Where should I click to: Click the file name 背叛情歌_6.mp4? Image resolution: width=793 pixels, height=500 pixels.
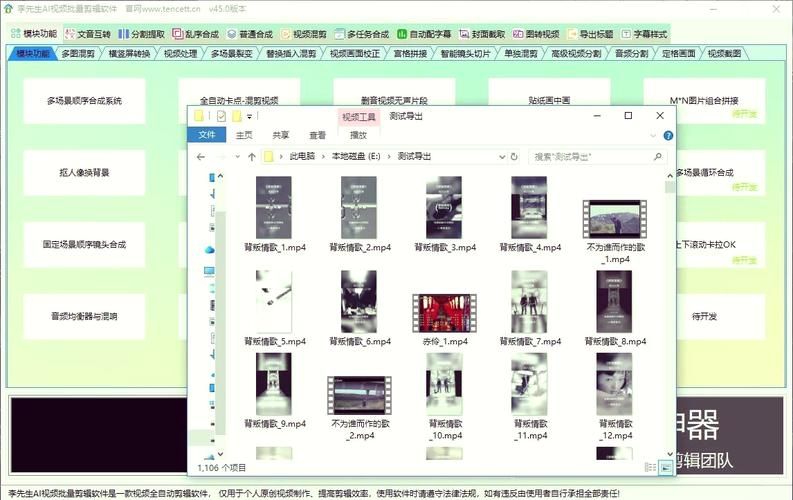coord(360,342)
